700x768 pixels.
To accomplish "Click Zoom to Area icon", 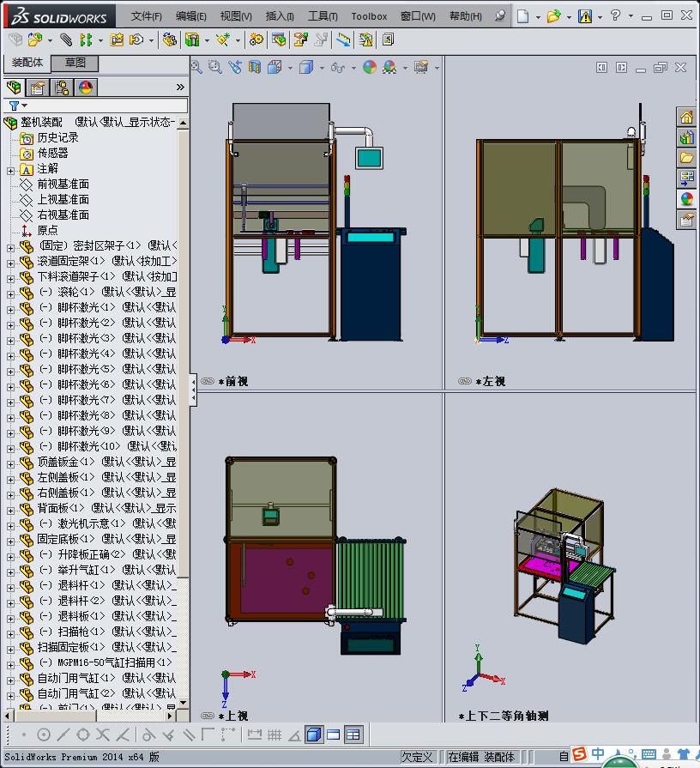I will [x=215, y=67].
